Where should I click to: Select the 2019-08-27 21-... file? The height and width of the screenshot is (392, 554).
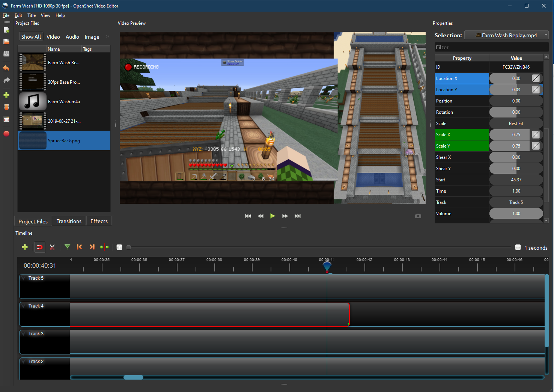(64, 121)
